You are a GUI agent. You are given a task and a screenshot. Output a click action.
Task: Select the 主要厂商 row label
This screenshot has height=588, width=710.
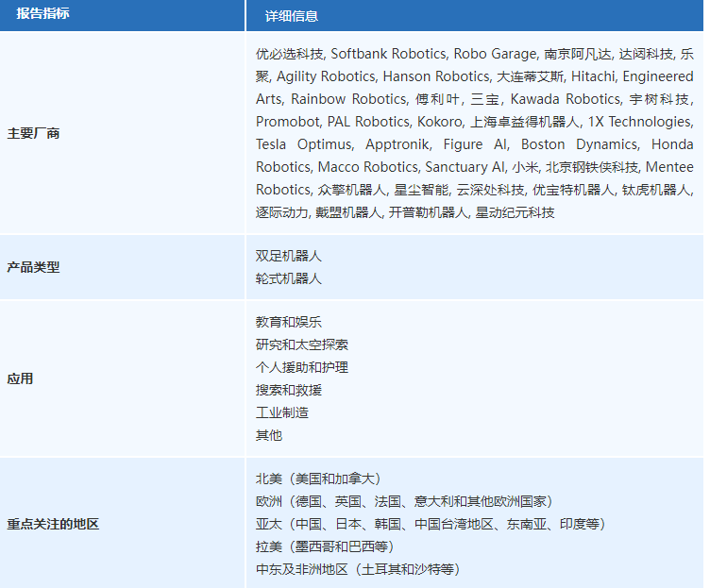pyautogui.click(x=33, y=133)
